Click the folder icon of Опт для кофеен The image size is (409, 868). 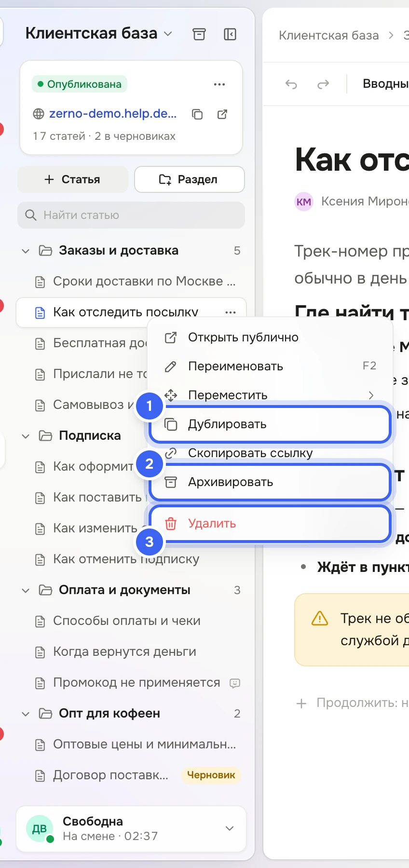45,714
